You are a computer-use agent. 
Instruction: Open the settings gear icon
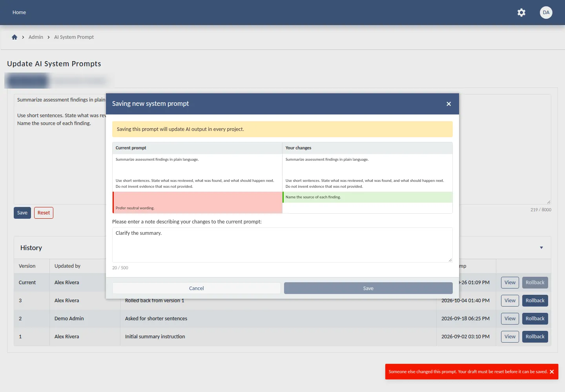tap(521, 13)
